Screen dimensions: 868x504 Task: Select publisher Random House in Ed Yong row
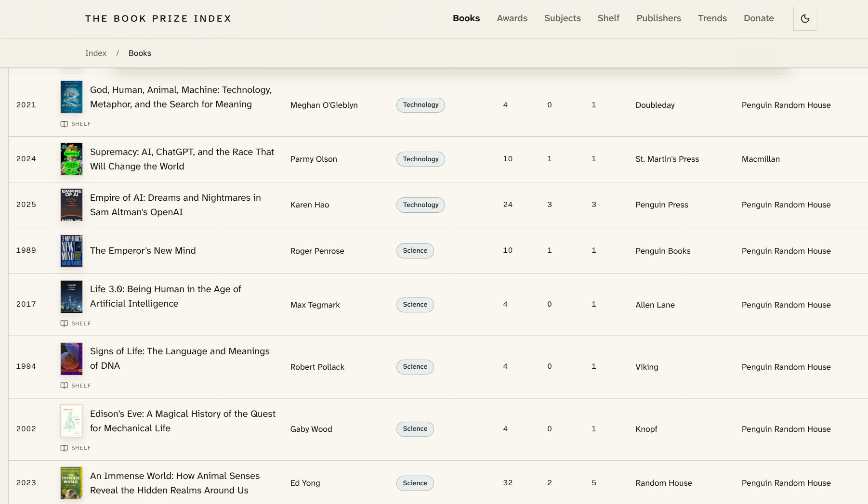pyautogui.click(x=664, y=483)
